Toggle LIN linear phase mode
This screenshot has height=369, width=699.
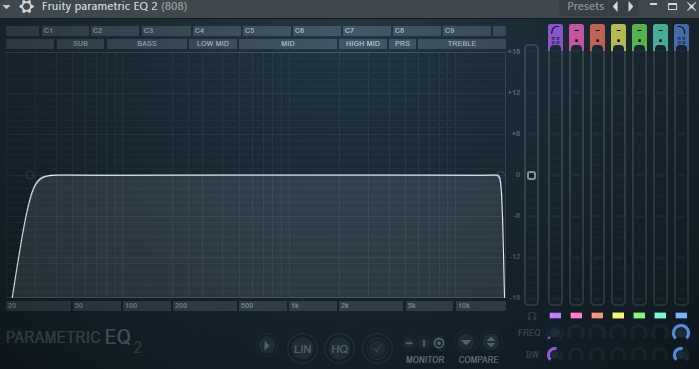tap(302, 348)
